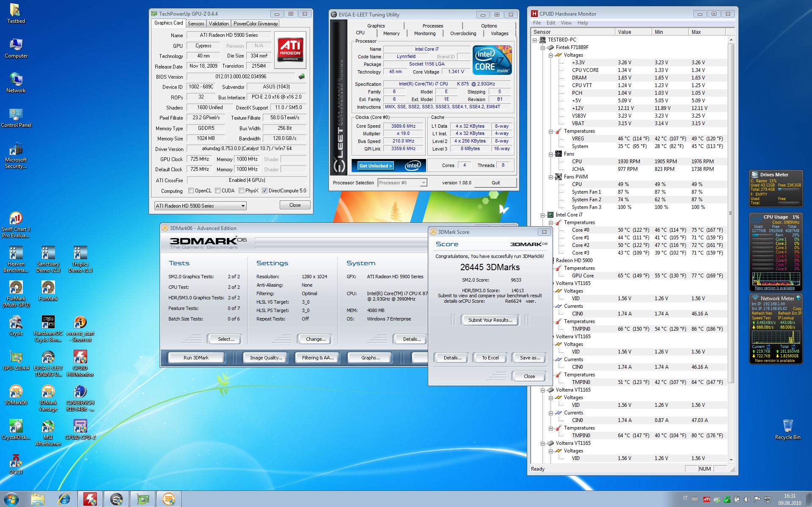
Task: Enable the PhysX checkbox in GPU-Z
Action: (241, 191)
